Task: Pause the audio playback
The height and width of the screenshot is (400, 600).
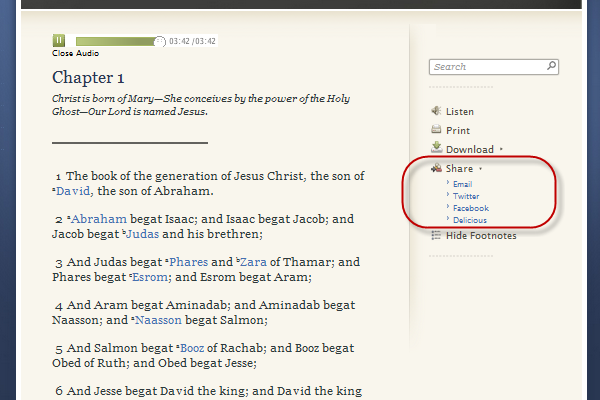Action: pos(59,41)
